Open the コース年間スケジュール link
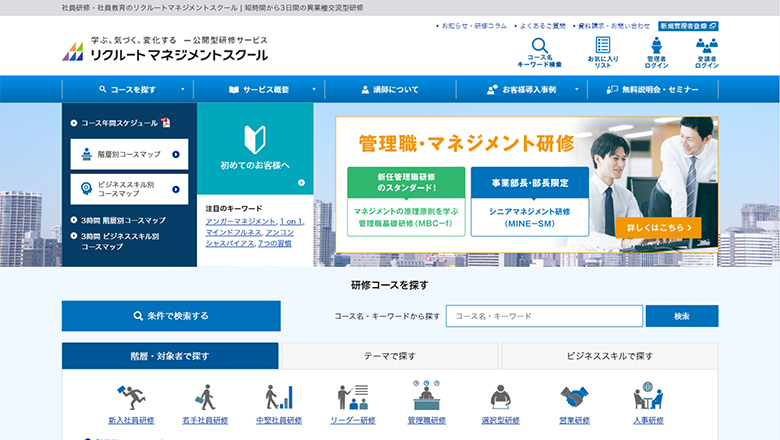The width and height of the screenshot is (780, 440). pyautogui.click(x=119, y=123)
